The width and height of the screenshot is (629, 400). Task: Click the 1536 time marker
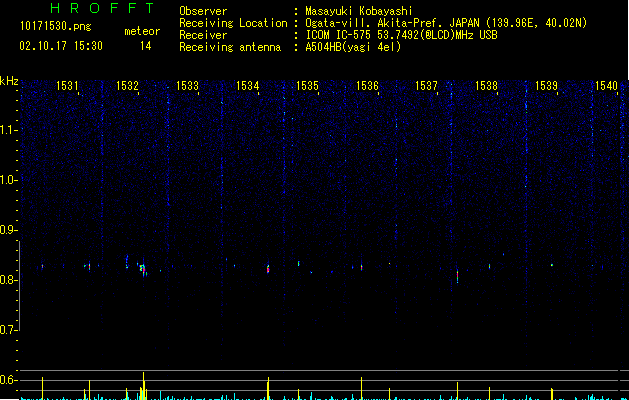(367, 86)
